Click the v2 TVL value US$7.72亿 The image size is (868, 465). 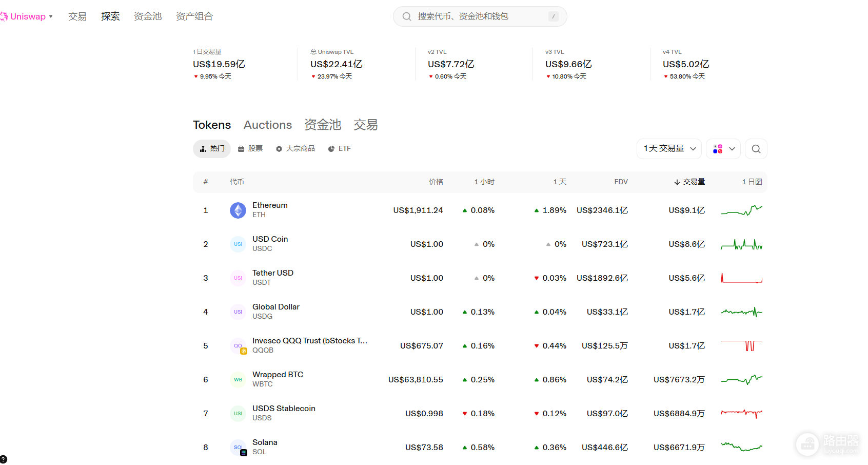coord(451,64)
